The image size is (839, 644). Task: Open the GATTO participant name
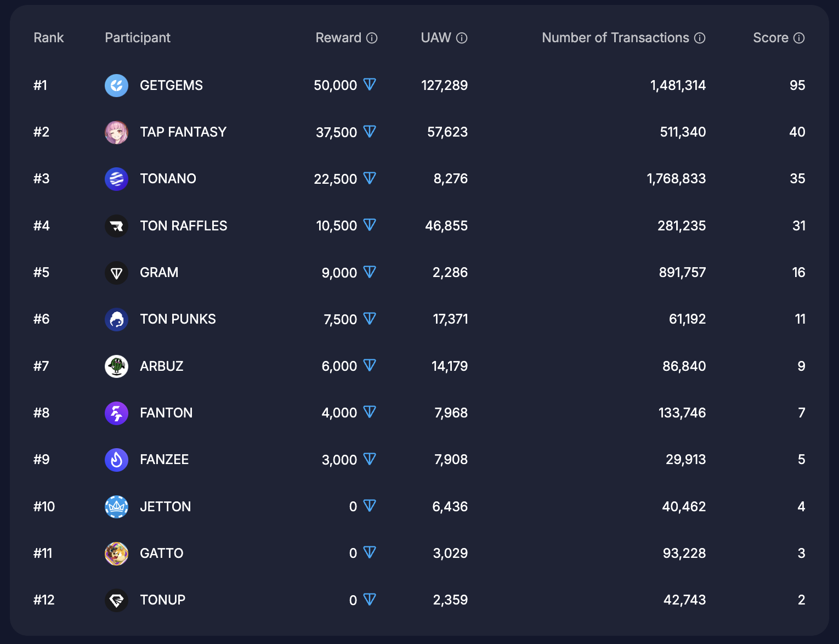tap(162, 553)
